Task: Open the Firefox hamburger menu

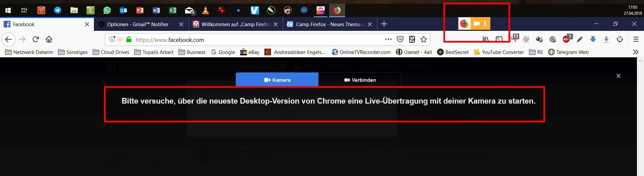Action: pos(636,39)
